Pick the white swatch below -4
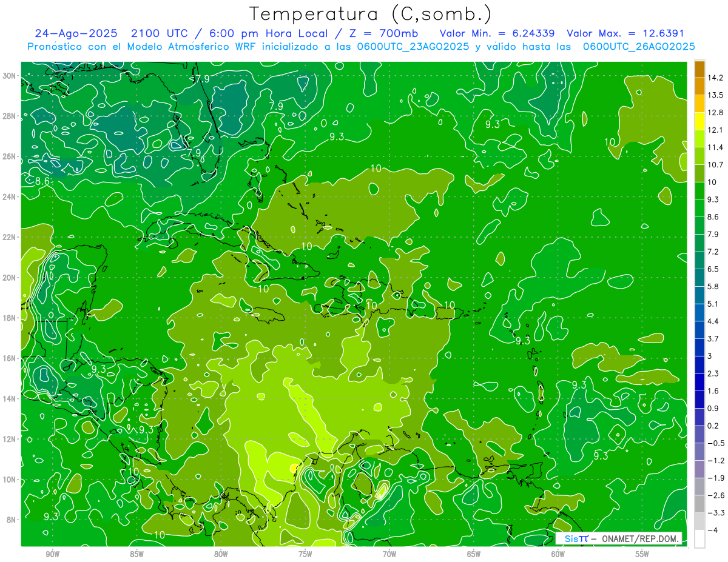The width and height of the screenshot is (728, 562). click(699, 538)
